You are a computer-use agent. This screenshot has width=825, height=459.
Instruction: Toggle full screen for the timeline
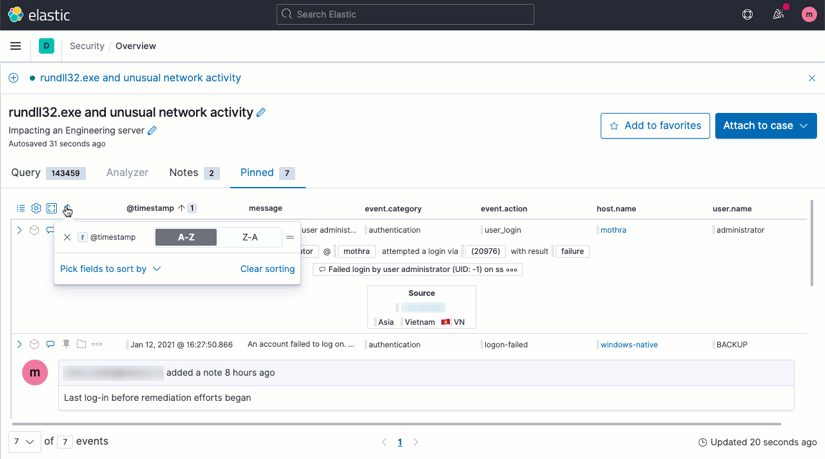(52, 208)
